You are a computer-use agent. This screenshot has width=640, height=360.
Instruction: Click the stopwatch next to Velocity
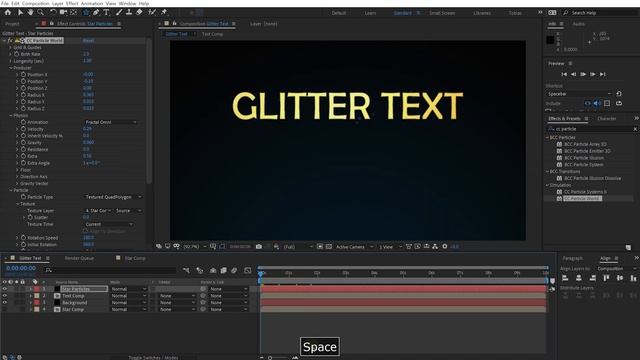pos(23,129)
